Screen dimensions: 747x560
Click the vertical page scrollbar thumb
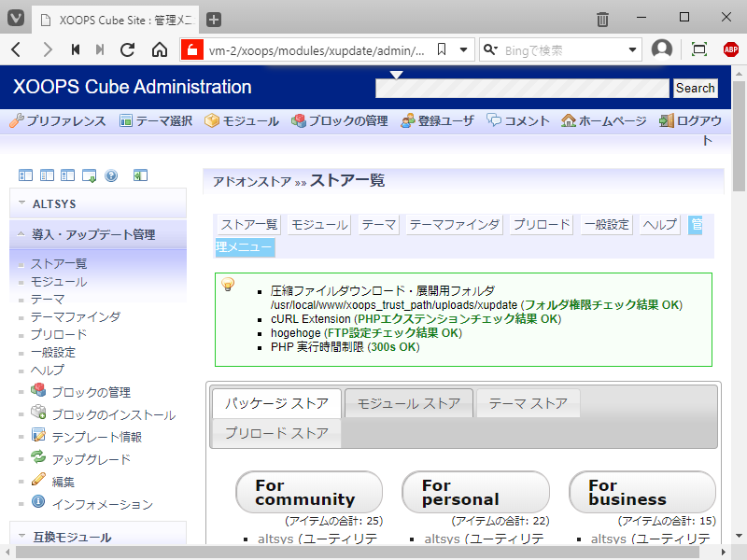(x=739, y=135)
